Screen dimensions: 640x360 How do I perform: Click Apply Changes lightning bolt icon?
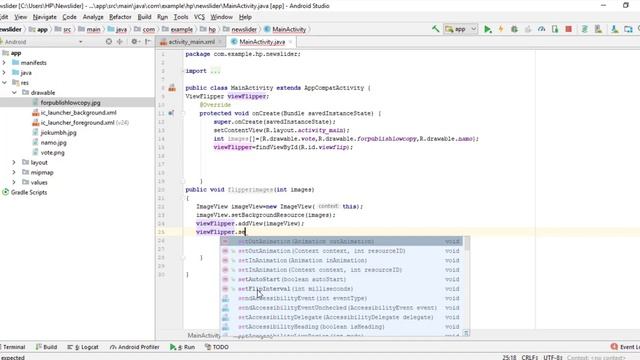point(501,29)
